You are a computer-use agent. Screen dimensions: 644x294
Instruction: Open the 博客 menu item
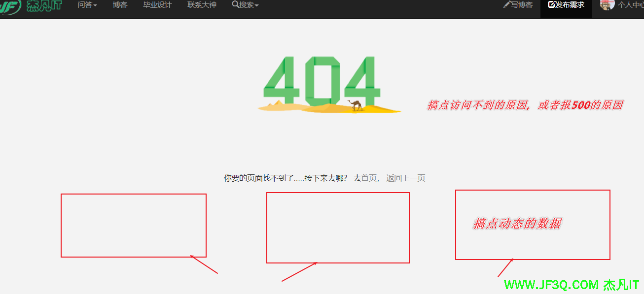click(120, 5)
